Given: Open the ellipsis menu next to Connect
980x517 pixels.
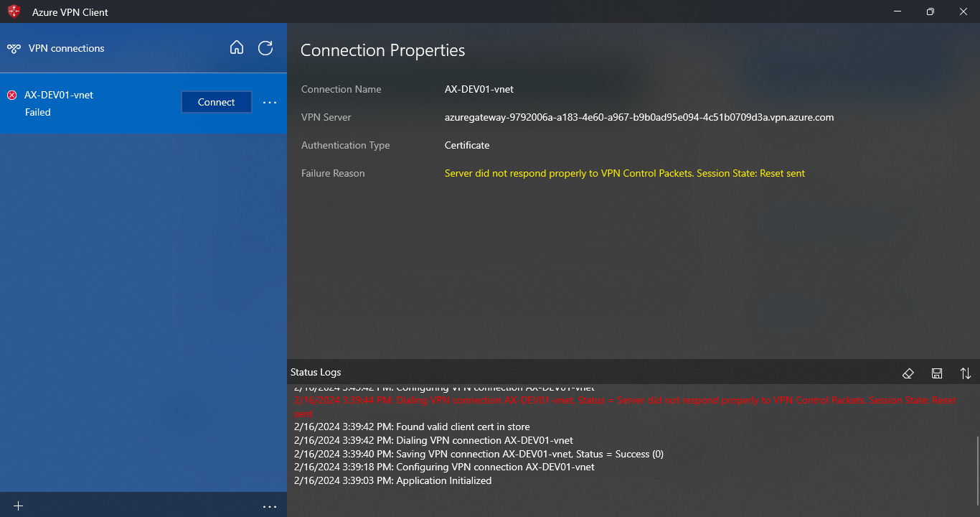Looking at the screenshot, I should (x=270, y=103).
